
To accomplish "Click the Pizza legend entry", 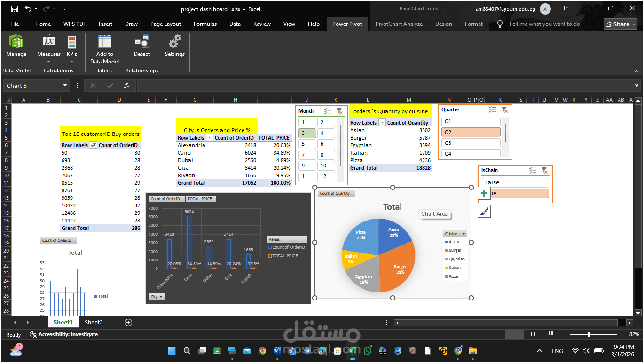I will pyautogui.click(x=451, y=276).
